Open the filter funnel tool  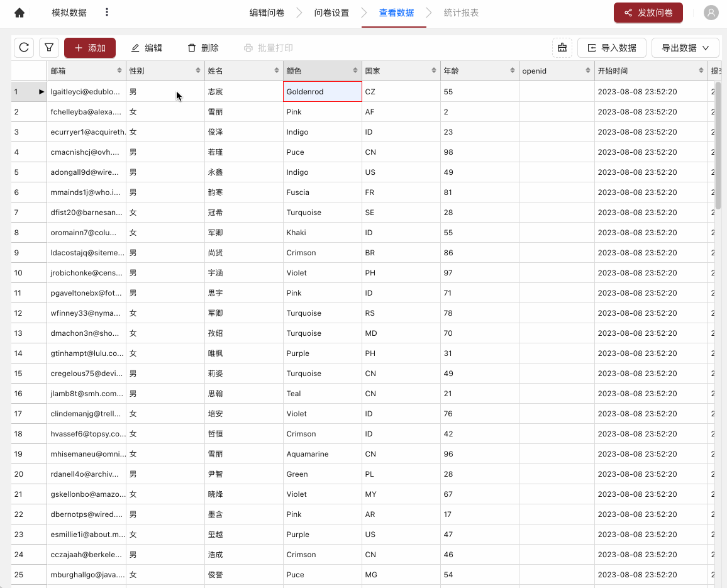point(48,48)
